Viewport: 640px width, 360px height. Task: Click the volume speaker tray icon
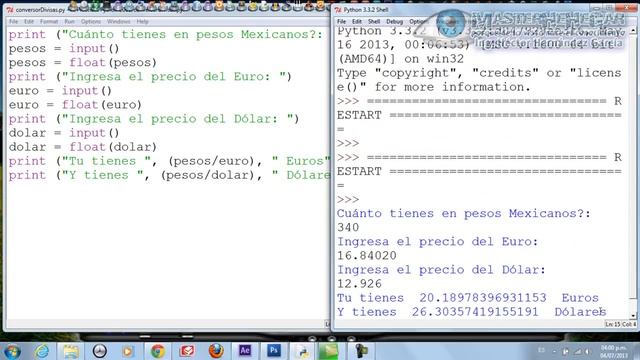pyautogui.click(x=588, y=351)
